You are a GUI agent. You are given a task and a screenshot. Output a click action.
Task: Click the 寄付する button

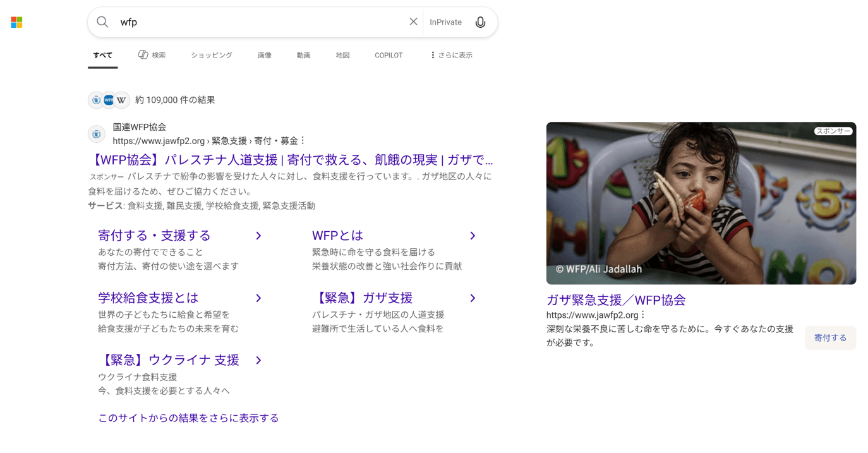pyautogui.click(x=830, y=338)
